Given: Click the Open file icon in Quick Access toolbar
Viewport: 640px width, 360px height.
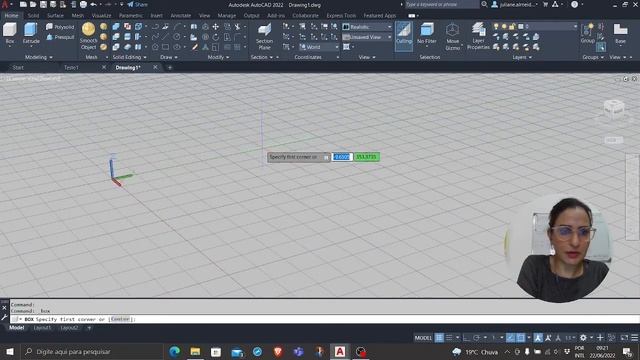Looking at the screenshot, I should 33,4.
